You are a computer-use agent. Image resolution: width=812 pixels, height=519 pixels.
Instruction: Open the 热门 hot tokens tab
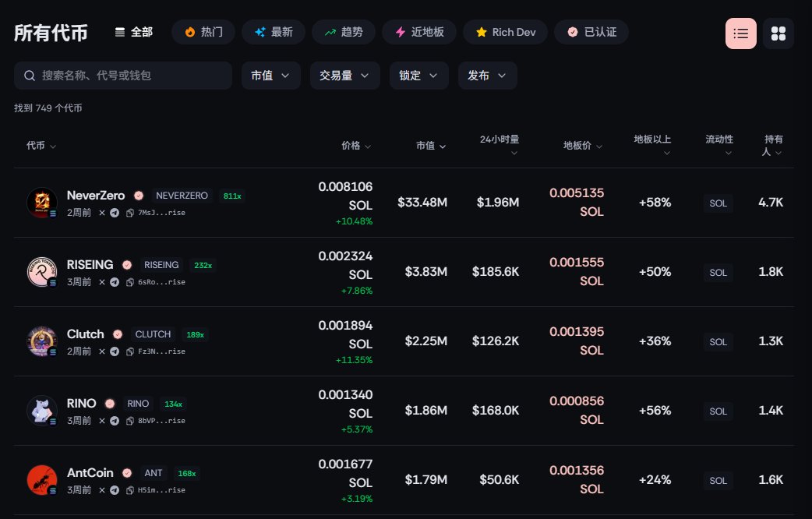(203, 32)
